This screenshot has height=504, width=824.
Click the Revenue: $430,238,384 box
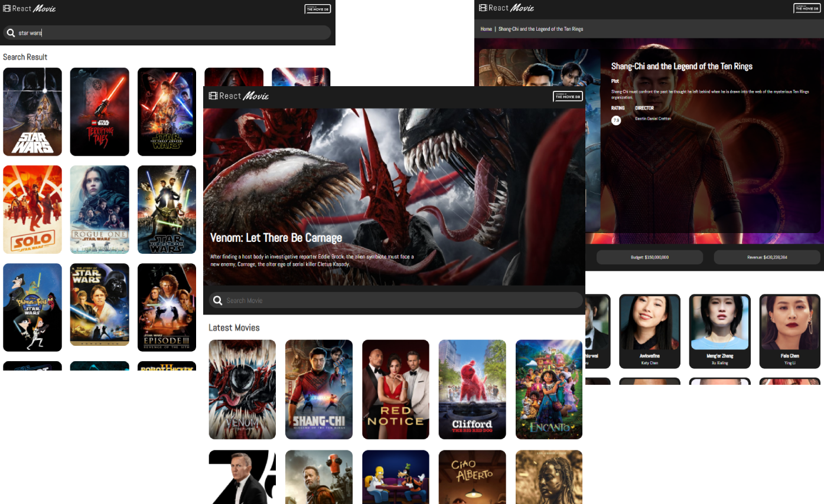pos(767,257)
